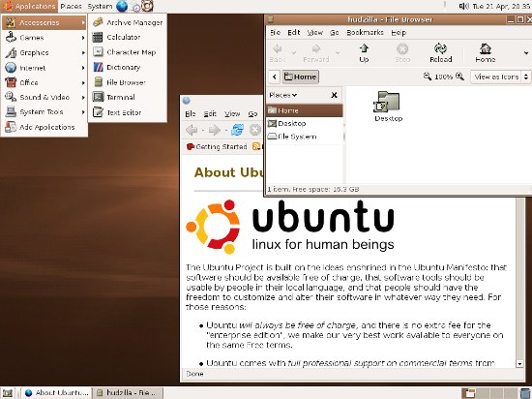Expand the Internet submenu
The height and width of the screenshot is (399, 532).
point(44,68)
